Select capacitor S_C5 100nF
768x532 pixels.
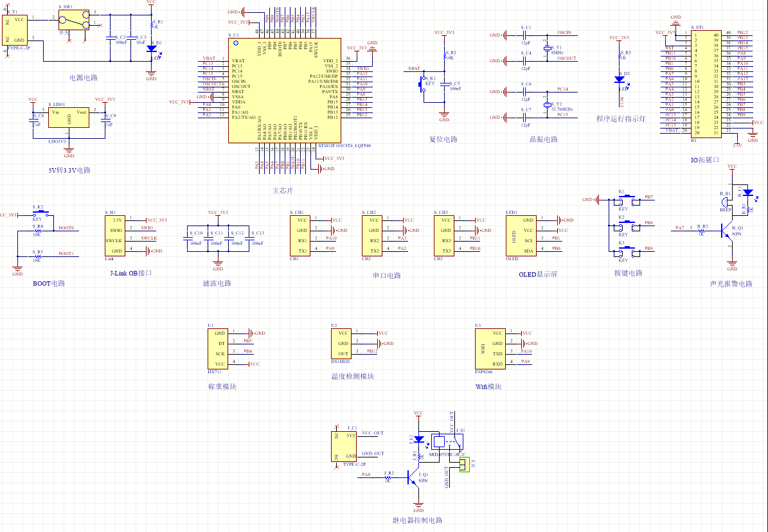444,85
